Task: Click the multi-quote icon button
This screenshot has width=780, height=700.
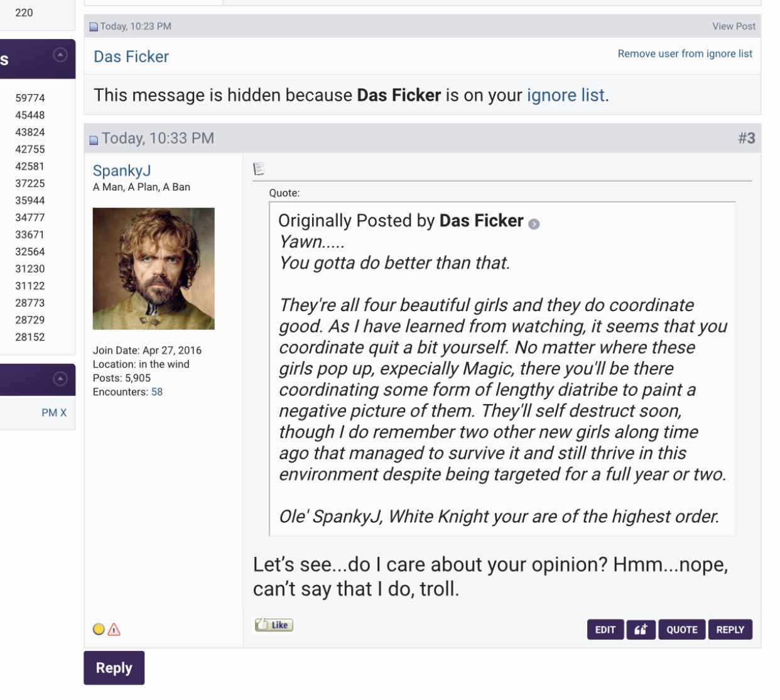Action: 640,630
